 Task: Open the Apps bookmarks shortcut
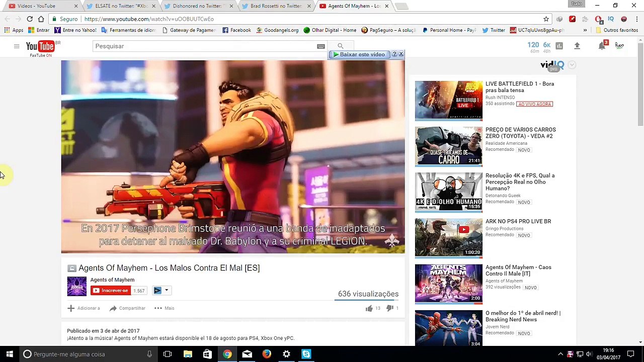pyautogui.click(x=14, y=30)
